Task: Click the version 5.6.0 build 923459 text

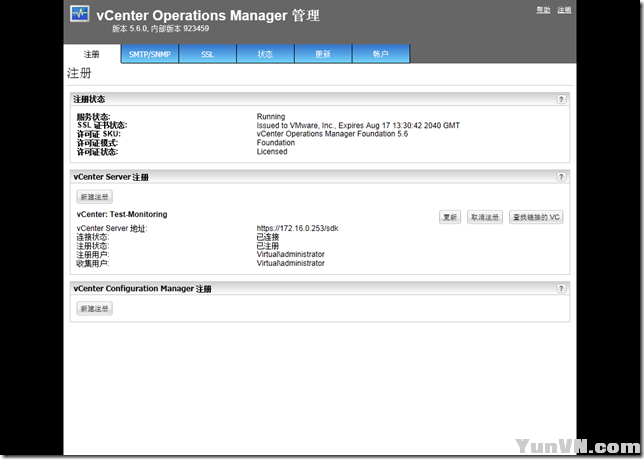Action: click(x=161, y=29)
